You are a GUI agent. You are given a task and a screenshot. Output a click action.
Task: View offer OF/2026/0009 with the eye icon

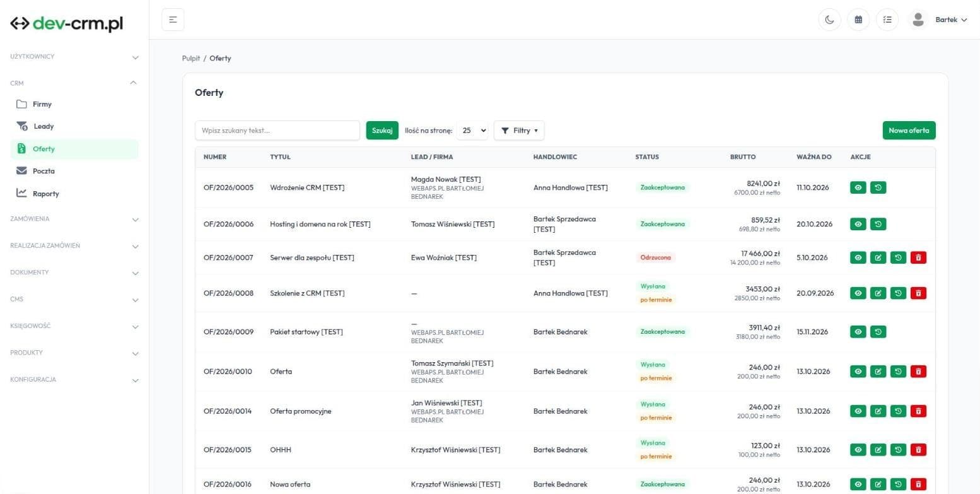(858, 332)
